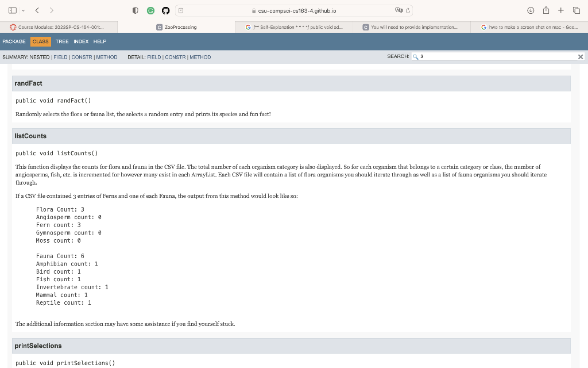Image resolution: width=588 pixels, height=368 pixels.
Task: Expand the METHOD summary link options
Action: coord(107,56)
